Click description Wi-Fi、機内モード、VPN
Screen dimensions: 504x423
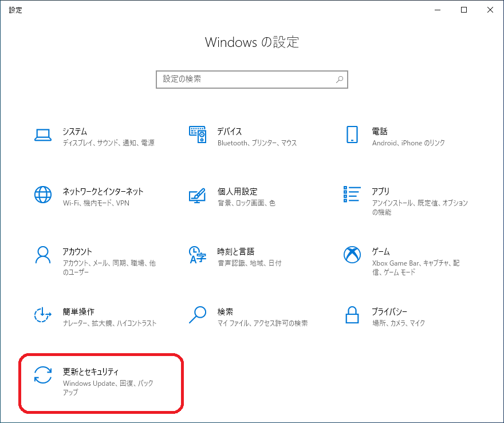pyautogui.click(x=96, y=203)
